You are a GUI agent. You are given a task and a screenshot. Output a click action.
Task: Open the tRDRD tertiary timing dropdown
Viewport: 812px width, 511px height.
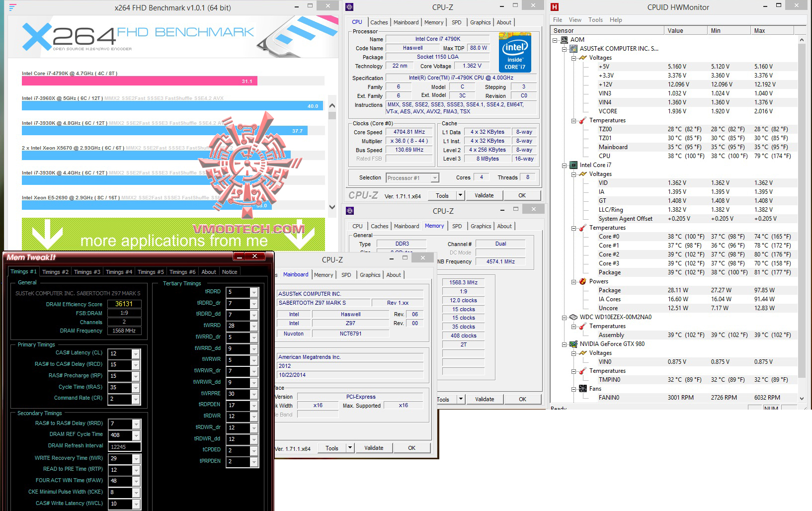click(254, 292)
